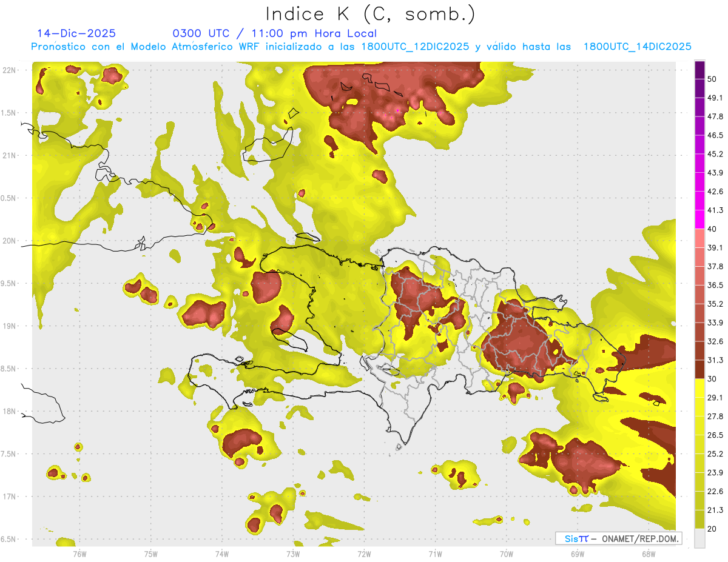This screenshot has width=728, height=562.
Task: Click the colorbar value "22.6"
Action: (x=715, y=492)
